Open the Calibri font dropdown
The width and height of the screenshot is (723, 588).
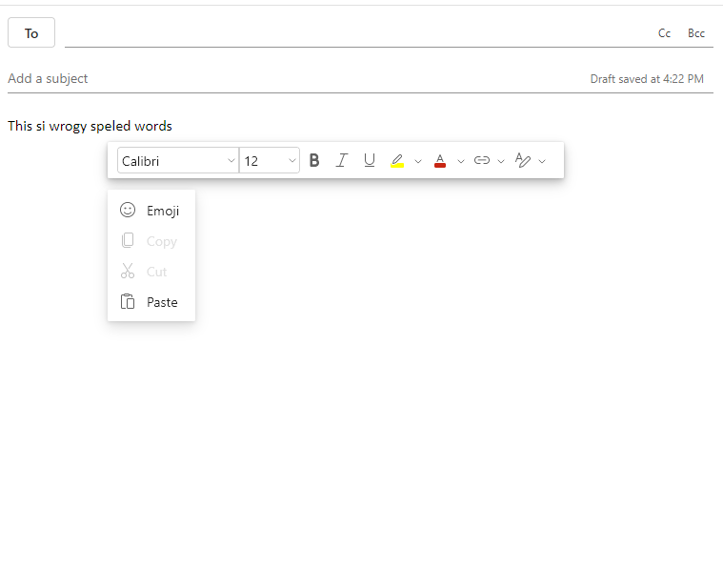pyautogui.click(x=178, y=160)
